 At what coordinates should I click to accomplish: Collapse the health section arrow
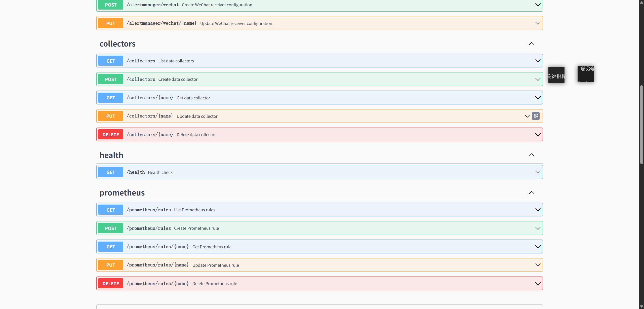[x=532, y=155]
